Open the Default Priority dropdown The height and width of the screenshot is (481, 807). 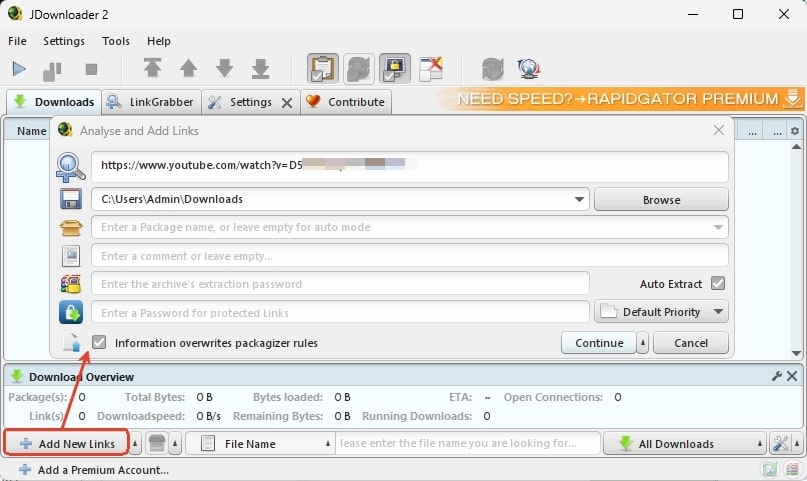tap(661, 312)
